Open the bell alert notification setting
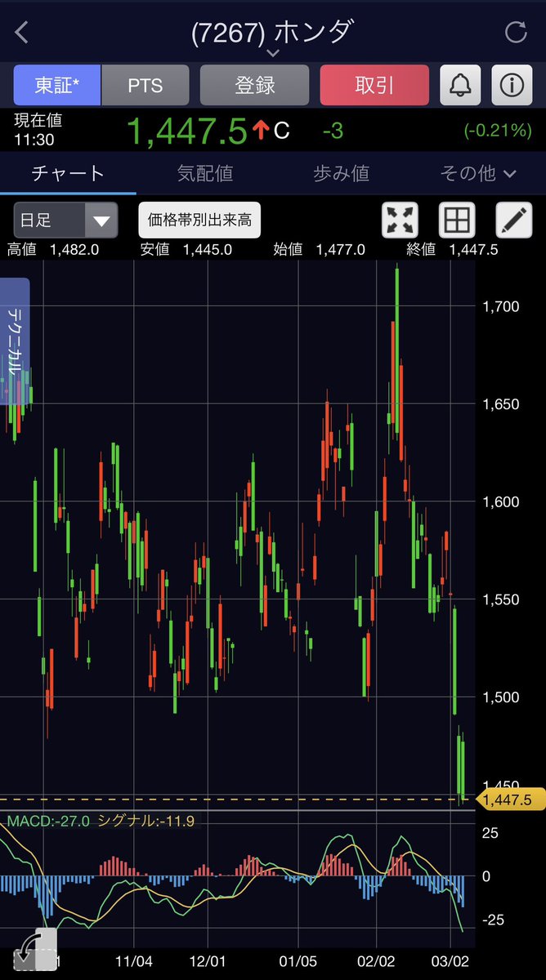Image resolution: width=546 pixels, height=980 pixels. (460, 85)
